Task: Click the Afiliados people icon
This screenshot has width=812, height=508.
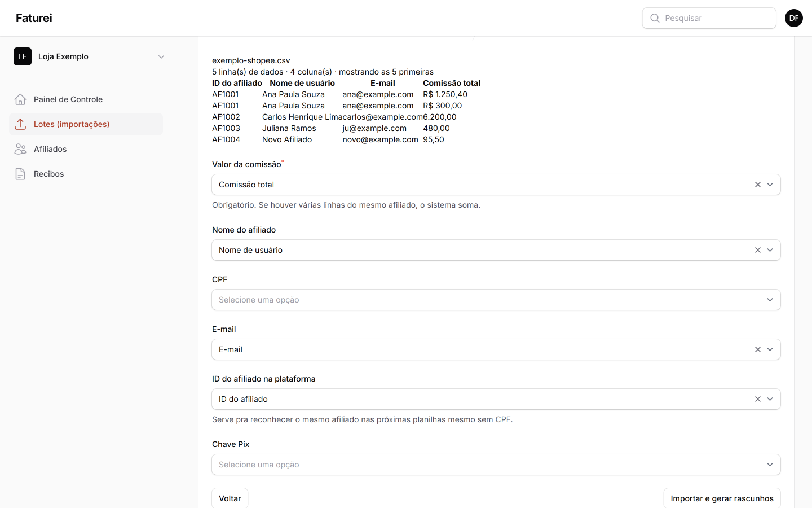Action: pyautogui.click(x=20, y=149)
